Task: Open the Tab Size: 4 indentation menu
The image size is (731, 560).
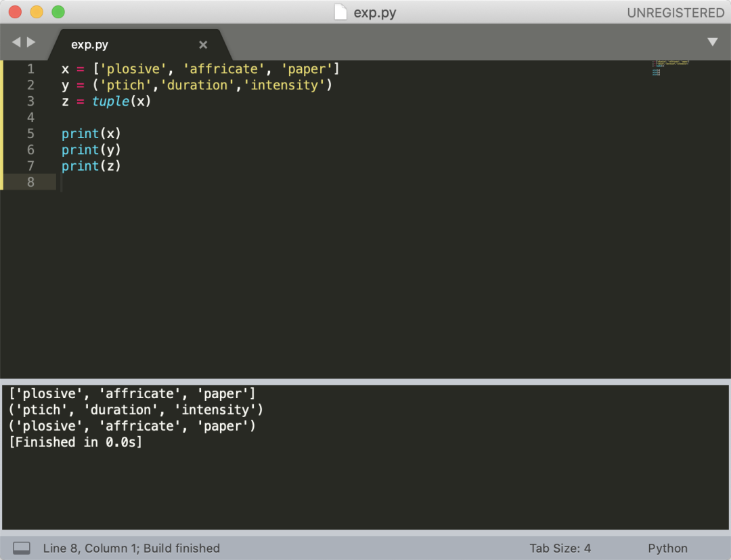Action: [x=560, y=548]
